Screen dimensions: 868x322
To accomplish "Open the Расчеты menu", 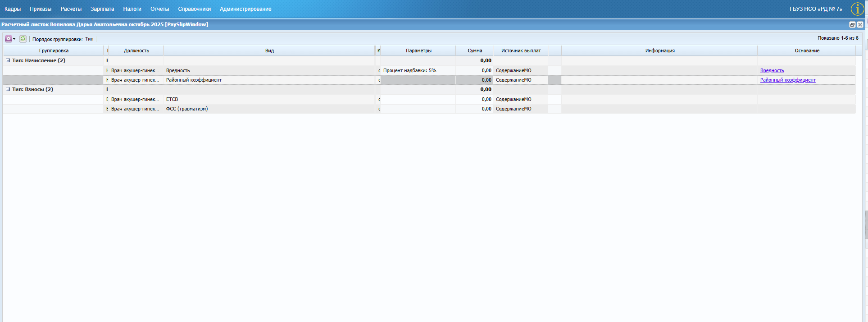I will pyautogui.click(x=71, y=9).
